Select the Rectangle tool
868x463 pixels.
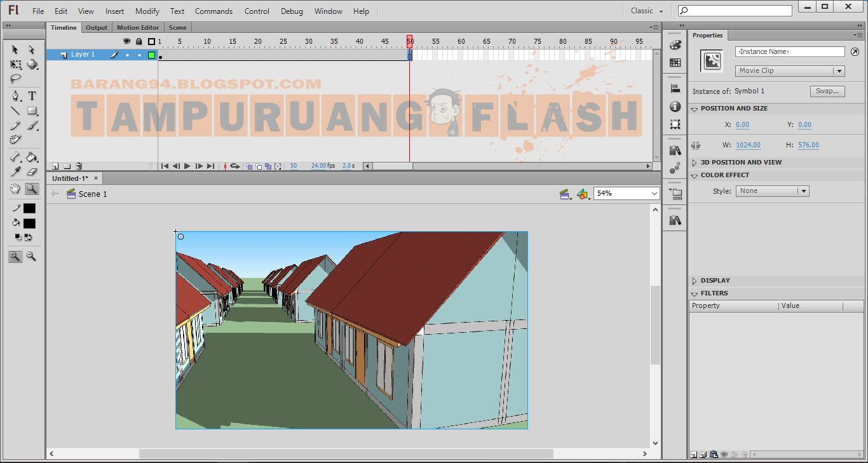click(x=32, y=111)
